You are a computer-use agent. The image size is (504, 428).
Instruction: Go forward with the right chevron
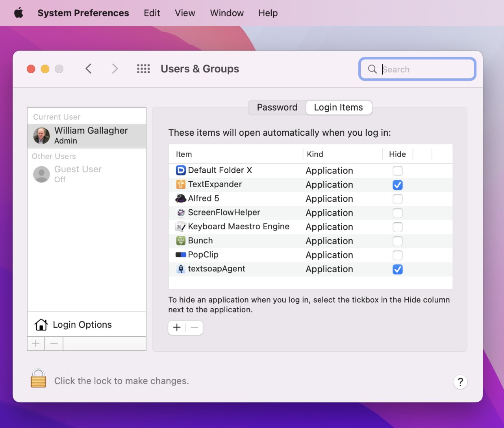coord(115,69)
